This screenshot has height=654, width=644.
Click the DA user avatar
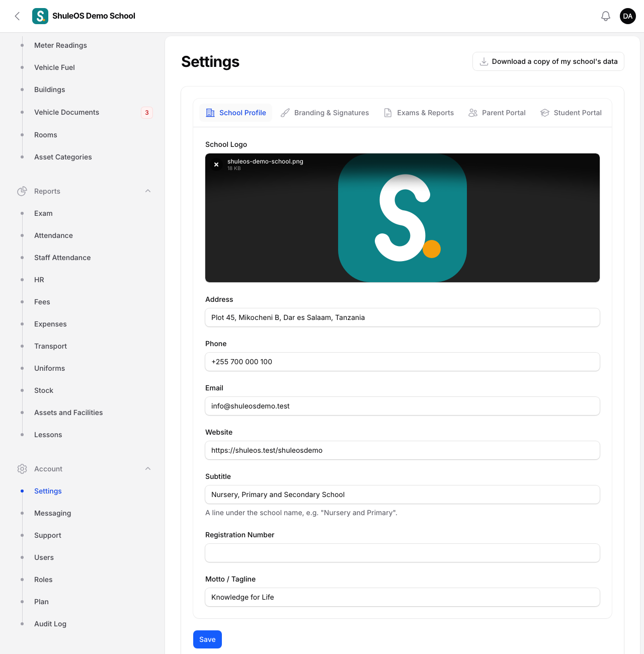(628, 16)
